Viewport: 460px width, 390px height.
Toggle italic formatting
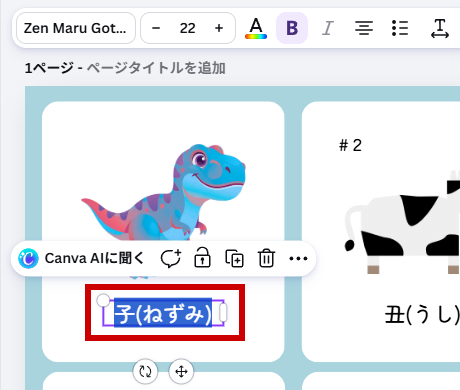(x=328, y=28)
